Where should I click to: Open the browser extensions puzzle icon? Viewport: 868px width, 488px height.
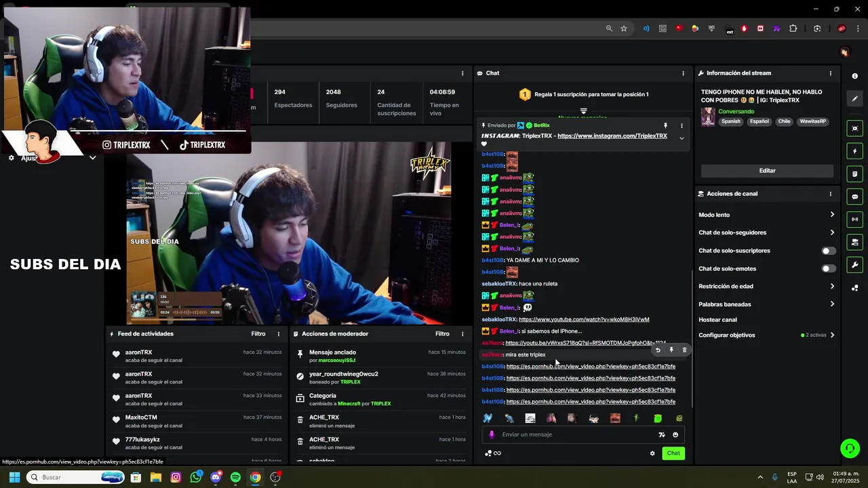pos(793,28)
